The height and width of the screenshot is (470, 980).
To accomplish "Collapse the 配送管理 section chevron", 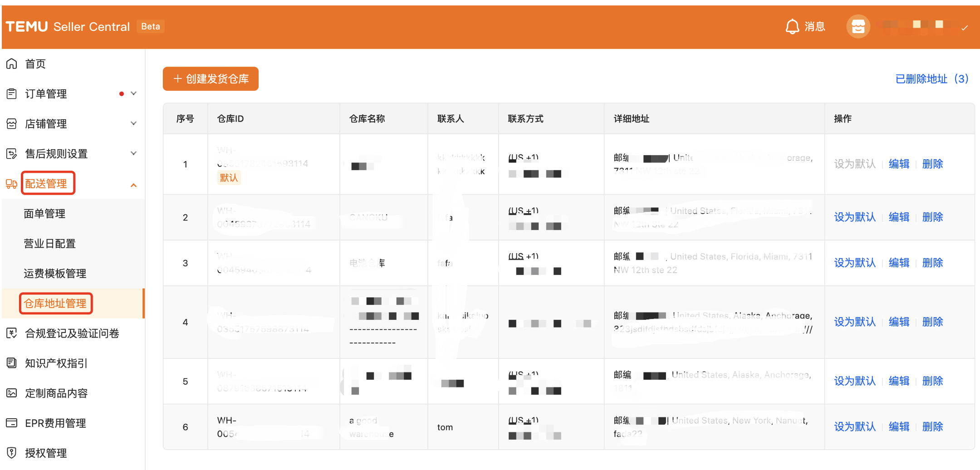I will 133,185.
